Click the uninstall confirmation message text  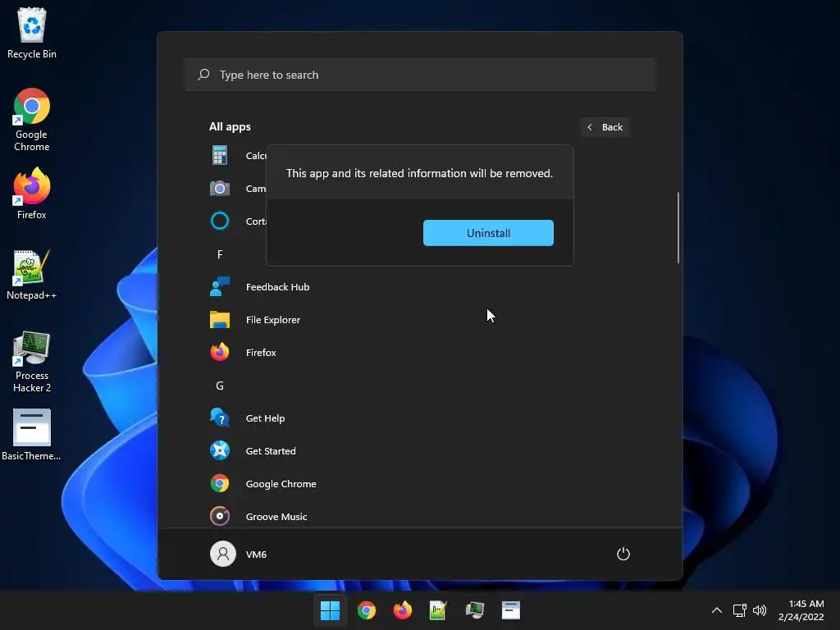click(x=419, y=173)
